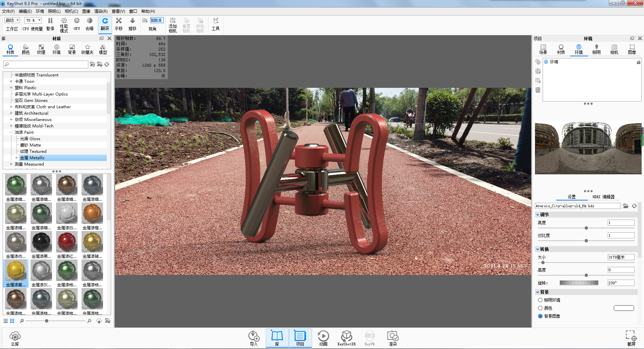
Task: Adjust the 对比度 contrast slider
Action: pyautogui.click(x=586, y=241)
